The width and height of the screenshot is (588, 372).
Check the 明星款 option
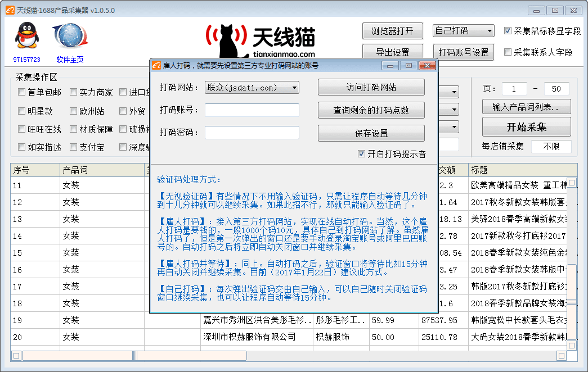[22, 111]
